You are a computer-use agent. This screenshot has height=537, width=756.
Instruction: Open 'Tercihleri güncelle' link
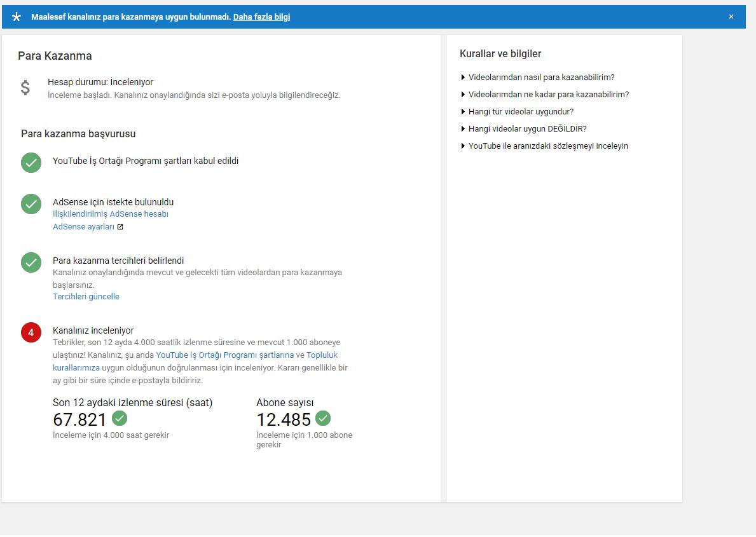tap(86, 296)
